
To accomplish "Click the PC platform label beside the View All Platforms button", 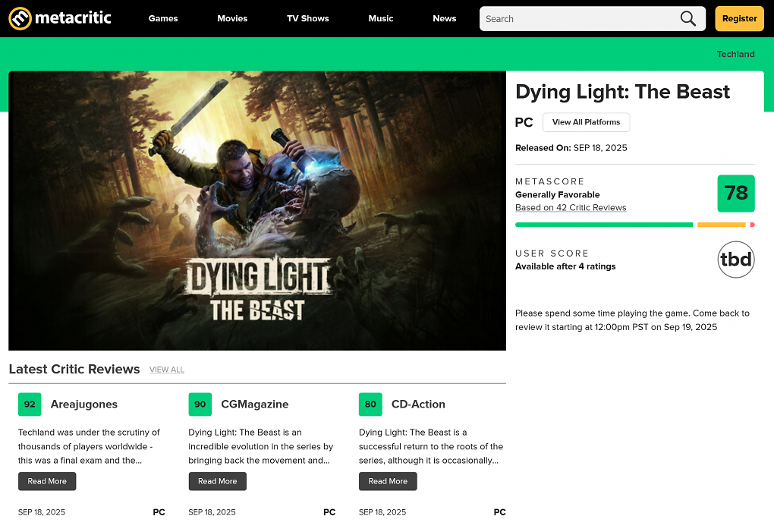I will 524,122.
